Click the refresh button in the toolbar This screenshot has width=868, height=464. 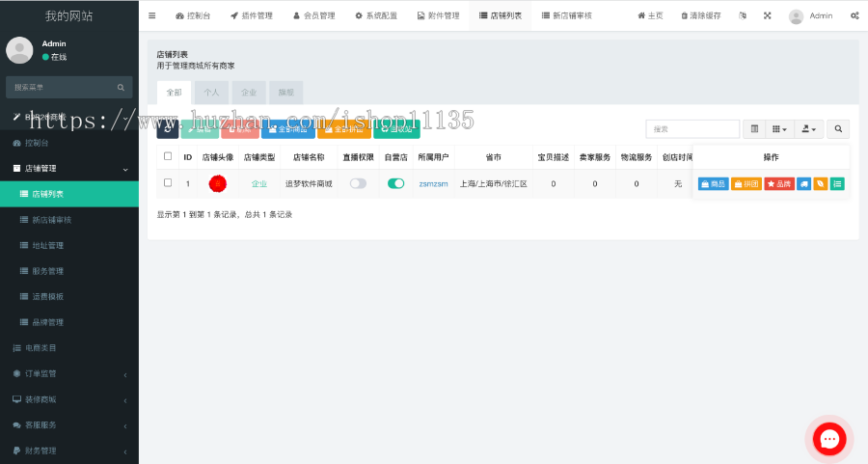167,129
